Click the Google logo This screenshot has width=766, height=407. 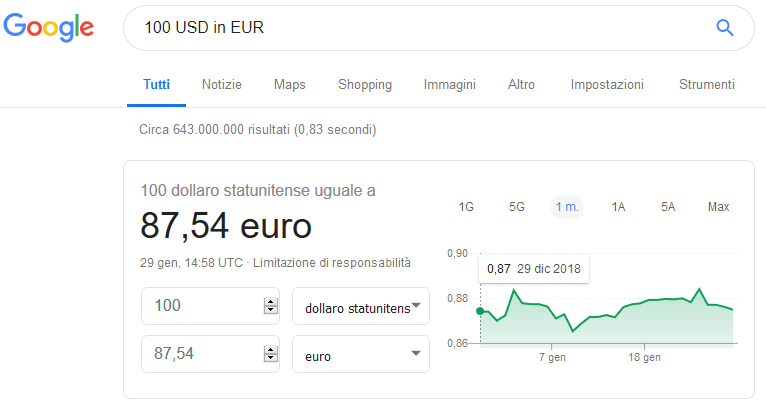[49, 27]
